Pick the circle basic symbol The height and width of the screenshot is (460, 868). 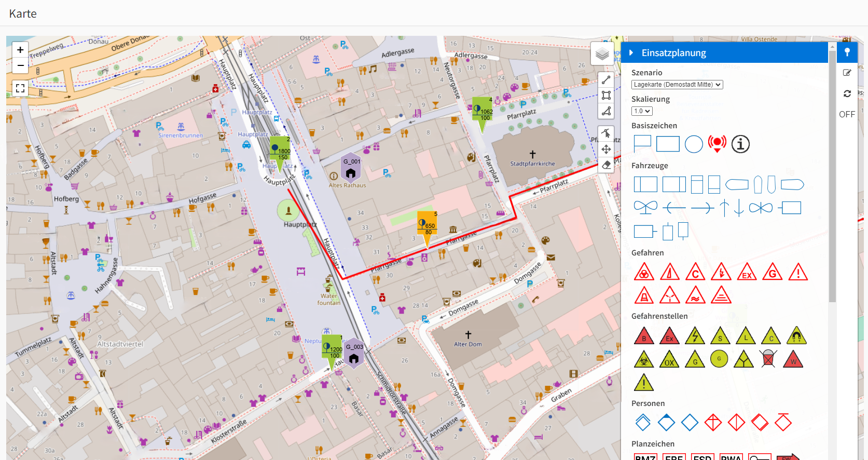click(694, 144)
